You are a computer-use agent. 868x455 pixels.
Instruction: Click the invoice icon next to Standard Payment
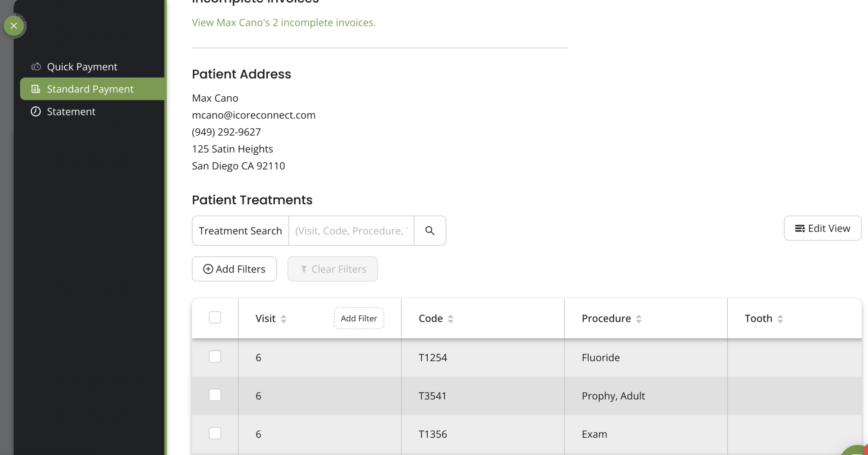coord(36,89)
